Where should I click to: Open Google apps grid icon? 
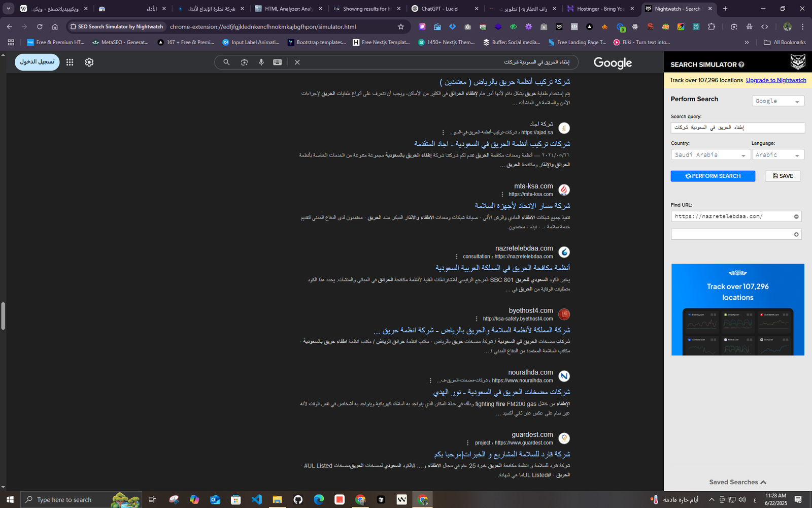coord(70,62)
